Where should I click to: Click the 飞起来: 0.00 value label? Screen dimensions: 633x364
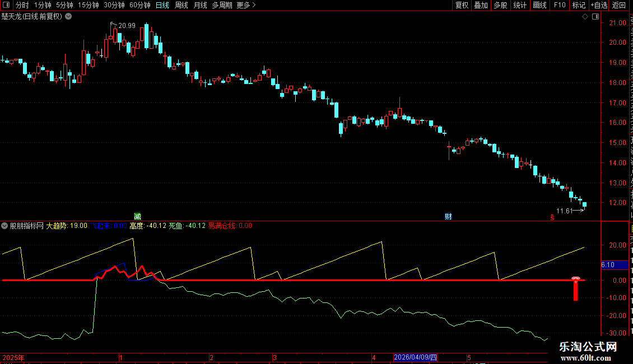[x=108, y=226]
